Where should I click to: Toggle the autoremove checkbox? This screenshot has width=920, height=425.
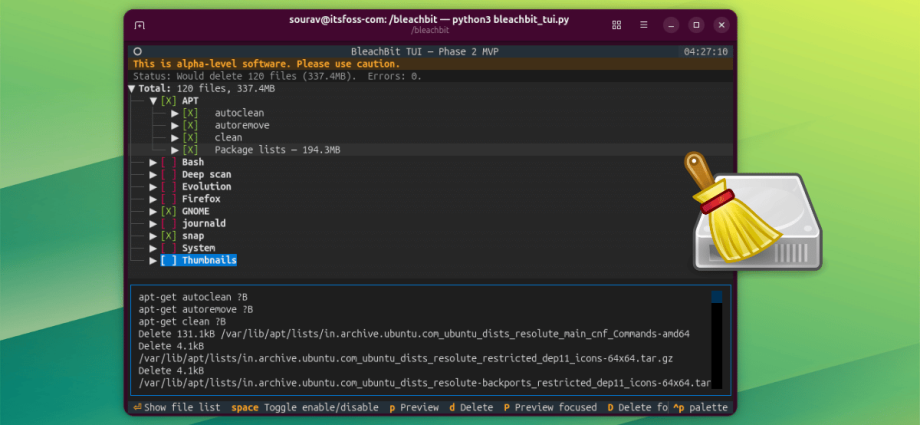[x=190, y=126]
